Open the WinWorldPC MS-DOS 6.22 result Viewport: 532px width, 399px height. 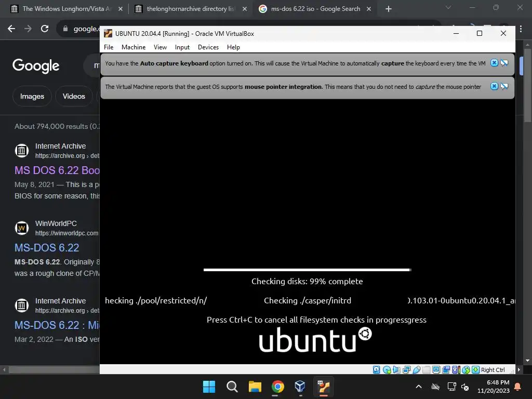click(x=47, y=248)
